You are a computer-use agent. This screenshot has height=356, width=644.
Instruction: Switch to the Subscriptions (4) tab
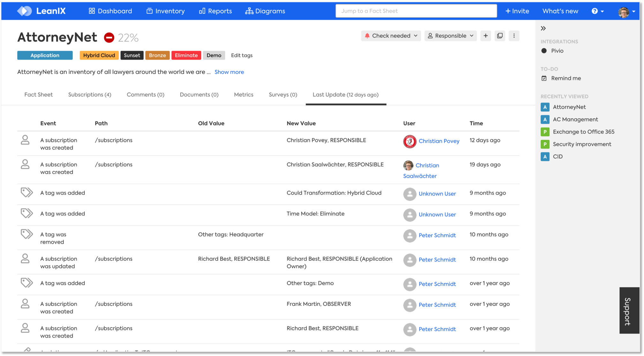point(90,95)
